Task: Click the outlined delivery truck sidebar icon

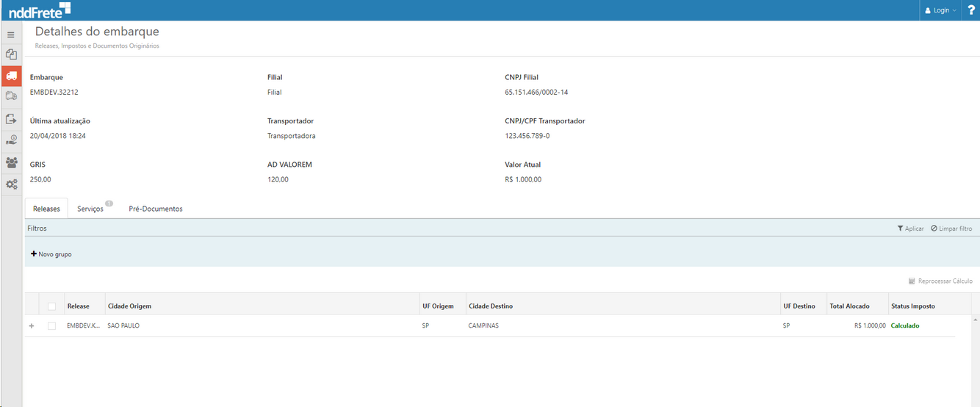Action: 11,96
